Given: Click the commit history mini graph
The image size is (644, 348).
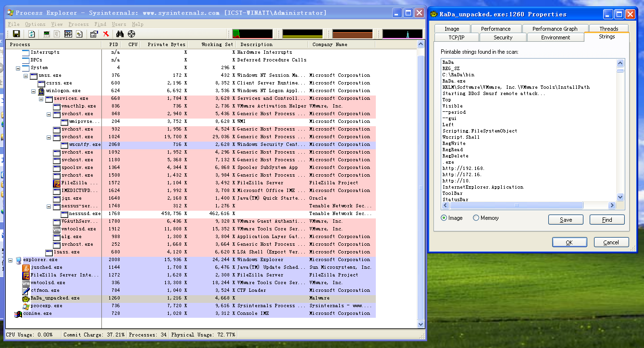Looking at the screenshot, I should click(x=302, y=34).
